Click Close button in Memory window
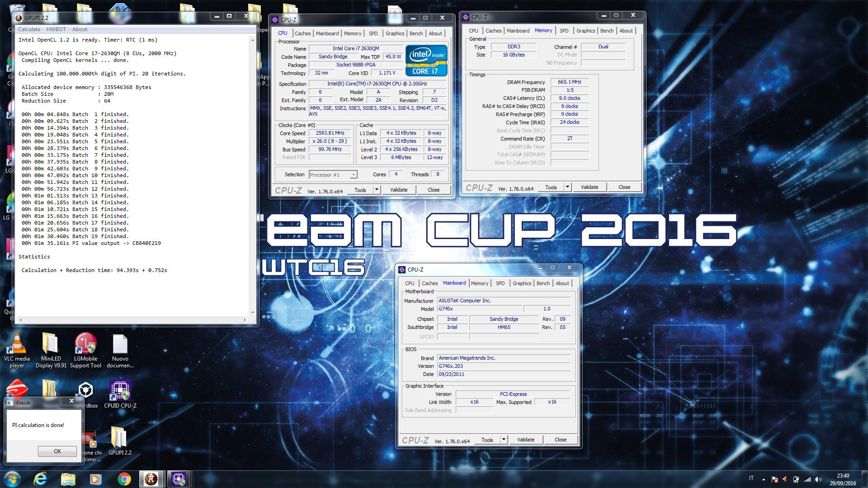This screenshot has width=868, height=488. [624, 187]
